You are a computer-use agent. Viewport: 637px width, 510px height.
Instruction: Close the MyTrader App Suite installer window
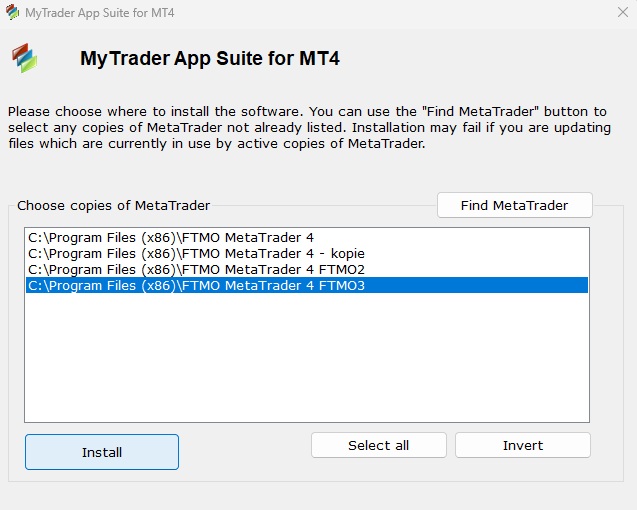point(622,13)
